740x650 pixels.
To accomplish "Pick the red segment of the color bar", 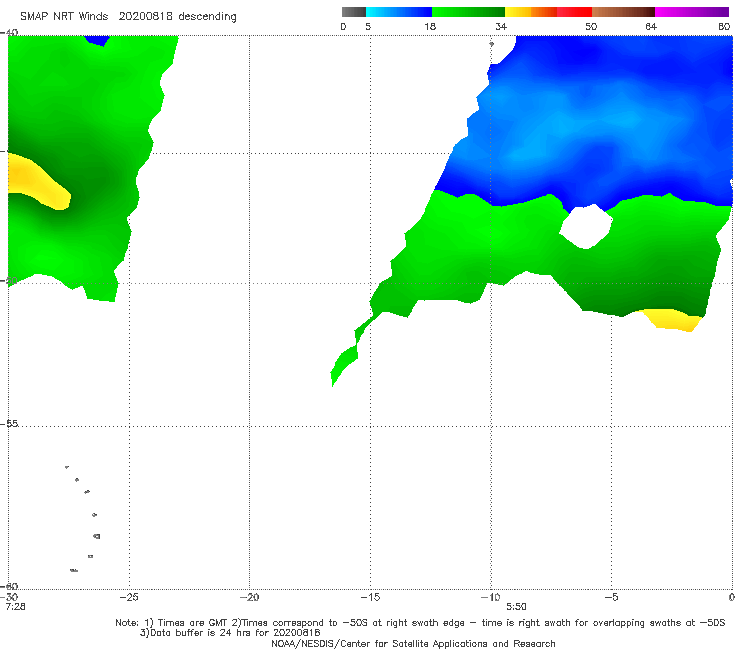I will [x=574, y=12].
